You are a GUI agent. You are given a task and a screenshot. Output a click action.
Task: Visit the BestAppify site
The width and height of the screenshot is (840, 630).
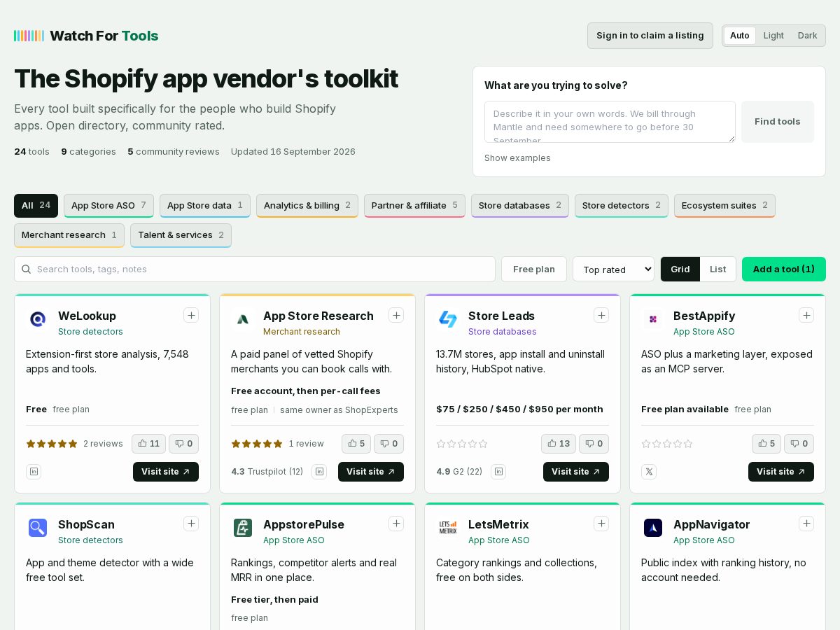click(x=781, y=472)
